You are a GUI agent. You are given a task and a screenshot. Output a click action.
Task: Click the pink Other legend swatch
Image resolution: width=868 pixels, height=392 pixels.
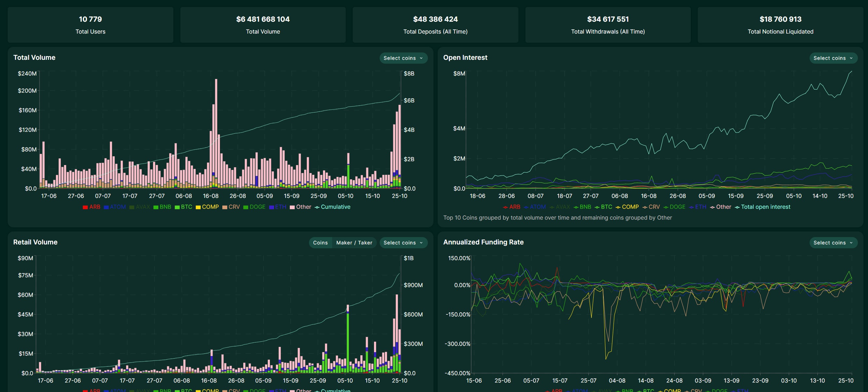pos(292,207)
